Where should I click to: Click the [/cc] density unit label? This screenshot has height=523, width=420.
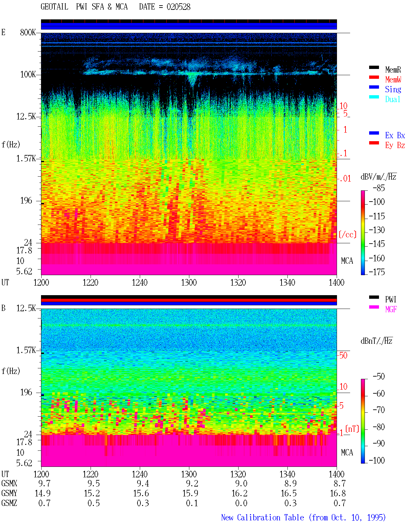pos(347,234)
